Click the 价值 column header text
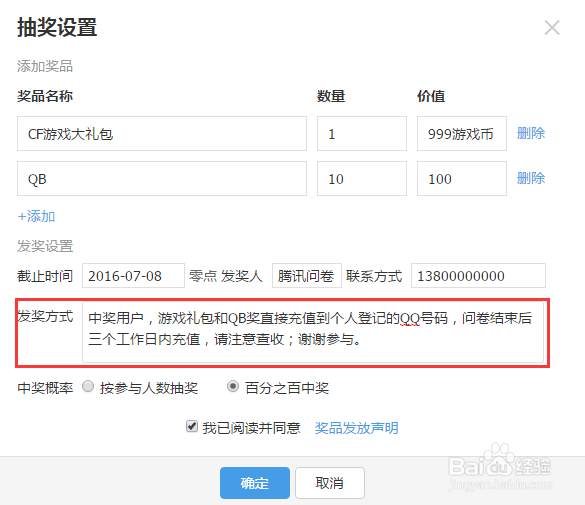Screen dimensions: 585x505 click(431, 96)
